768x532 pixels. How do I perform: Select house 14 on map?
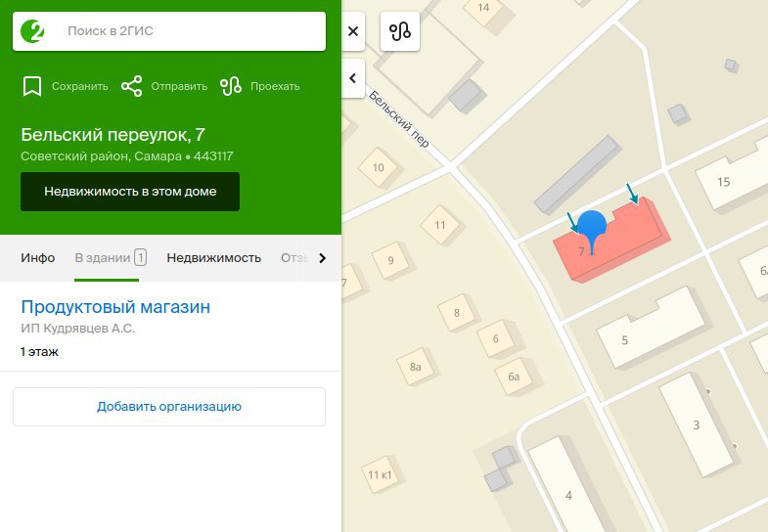[483, 9]
